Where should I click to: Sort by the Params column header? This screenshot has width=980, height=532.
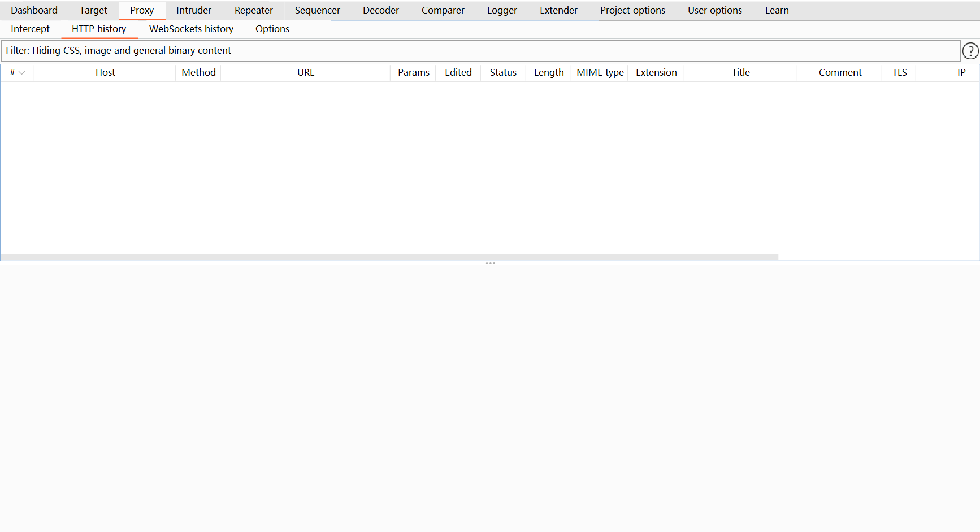tap(413, 72)
